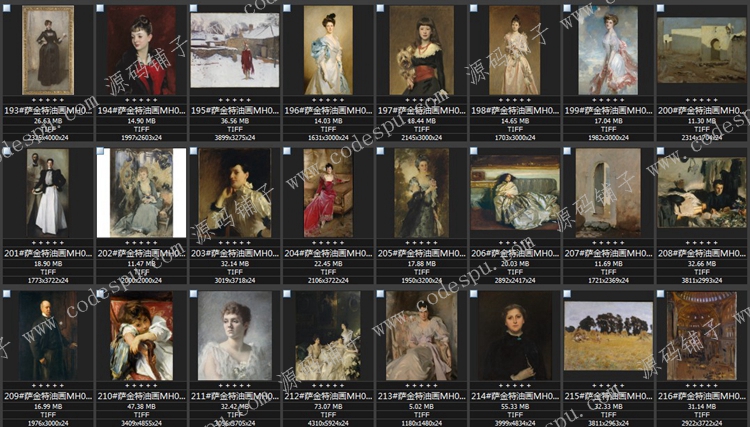Select the girl with dog thumbnail 197

point(421,50)
